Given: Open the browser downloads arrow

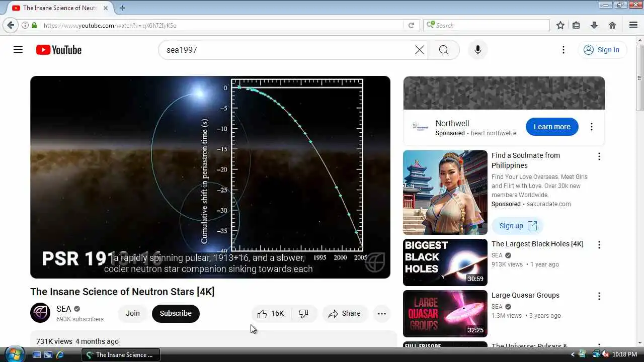Looking at the screenshot, I should 594,25.
